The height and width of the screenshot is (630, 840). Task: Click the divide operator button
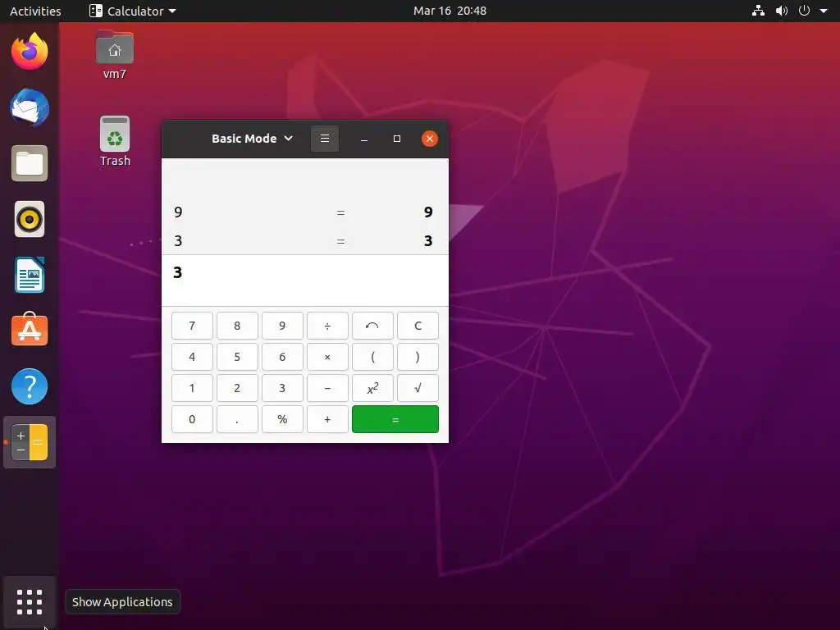327,326
